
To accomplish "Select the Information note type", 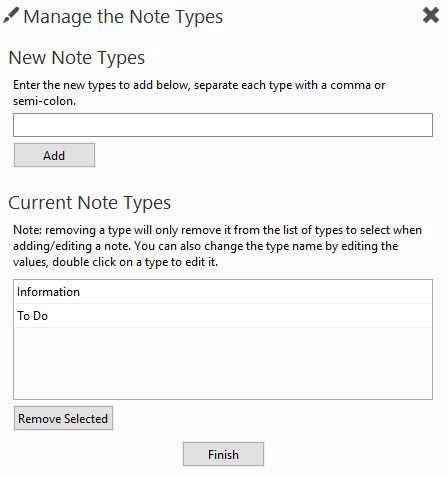I will (x=223, y=292).
